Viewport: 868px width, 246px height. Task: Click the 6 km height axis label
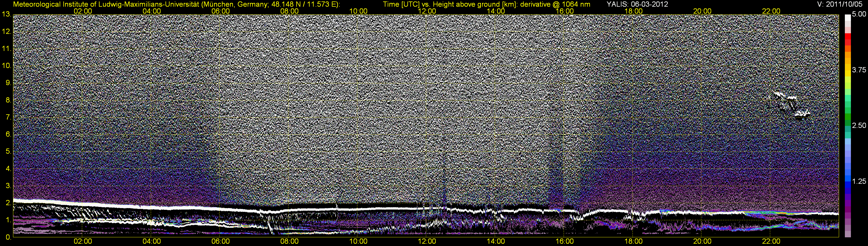pos(8,135)
